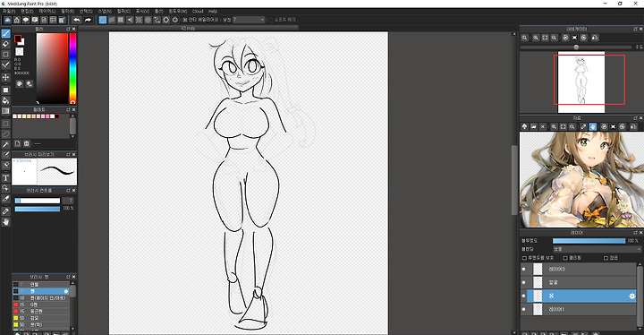This screenshot has height=335, width=644.
Task: Click the Redo arrow in top toolbar
Action: click(88, 20)
